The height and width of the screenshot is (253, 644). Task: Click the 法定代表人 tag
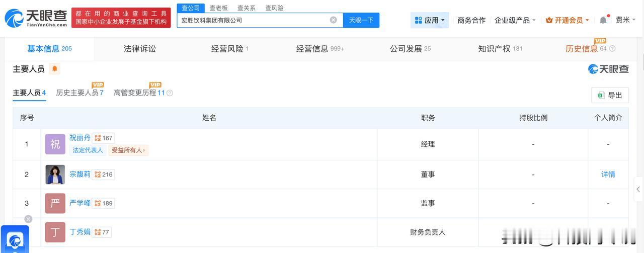coord(88,150)
